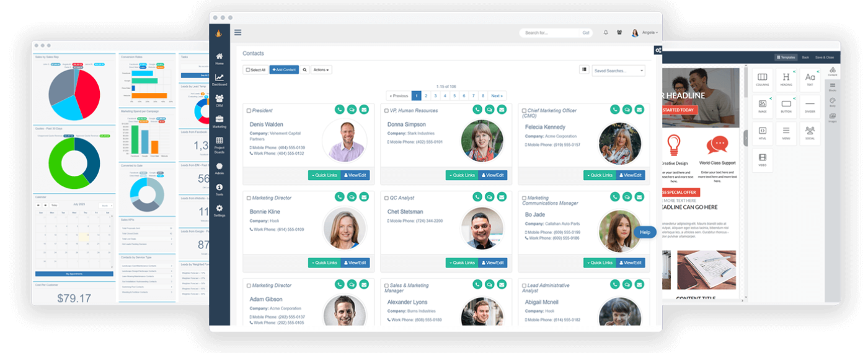This screenshot has width=868, height=353.
Task: Open the hamburger menu in the top bar
Action: pyautogui.click(x=238, y=33)
